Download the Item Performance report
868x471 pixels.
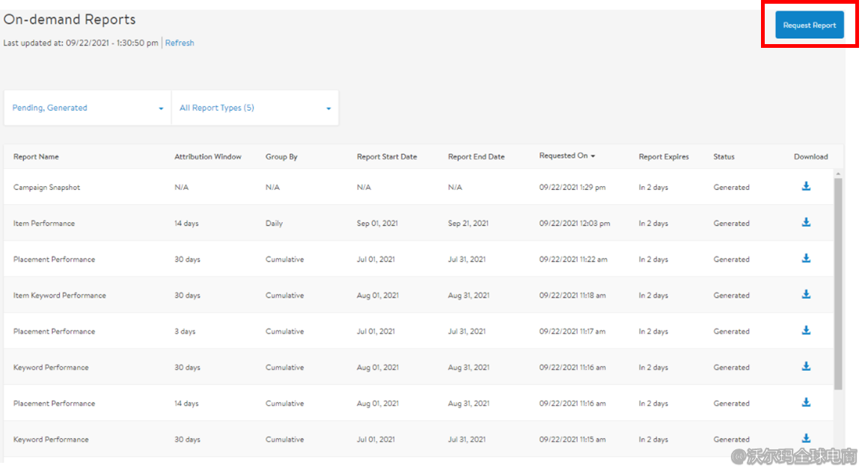click(806, 222)
